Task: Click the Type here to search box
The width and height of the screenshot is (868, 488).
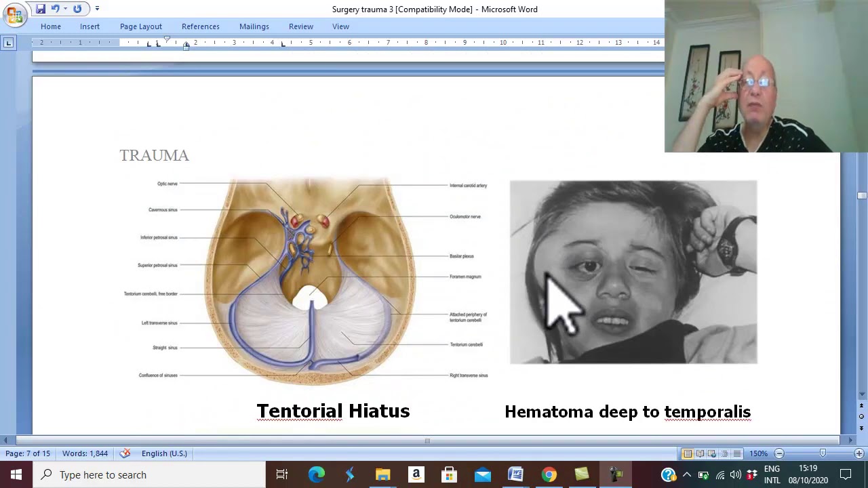Action: (149, 474)
